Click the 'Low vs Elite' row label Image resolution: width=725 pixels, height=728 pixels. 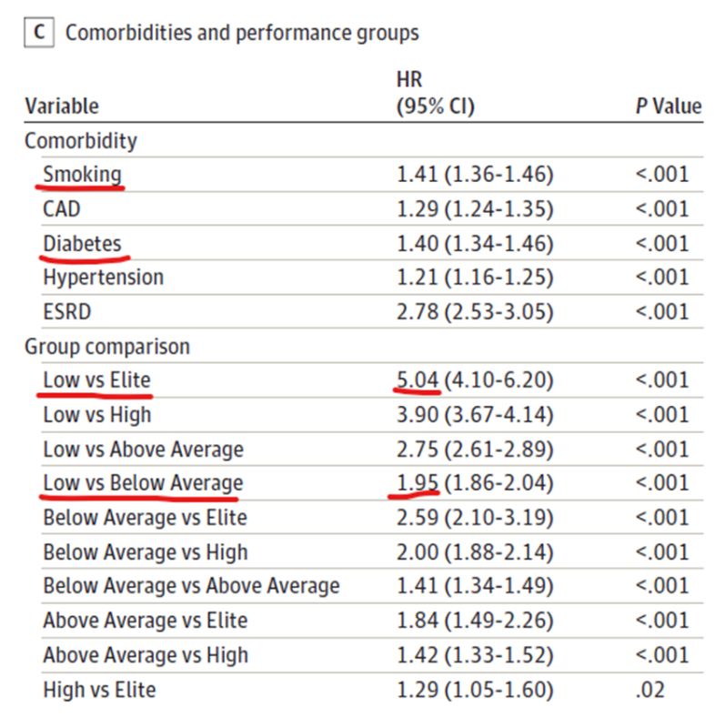[x=96, y=380]
